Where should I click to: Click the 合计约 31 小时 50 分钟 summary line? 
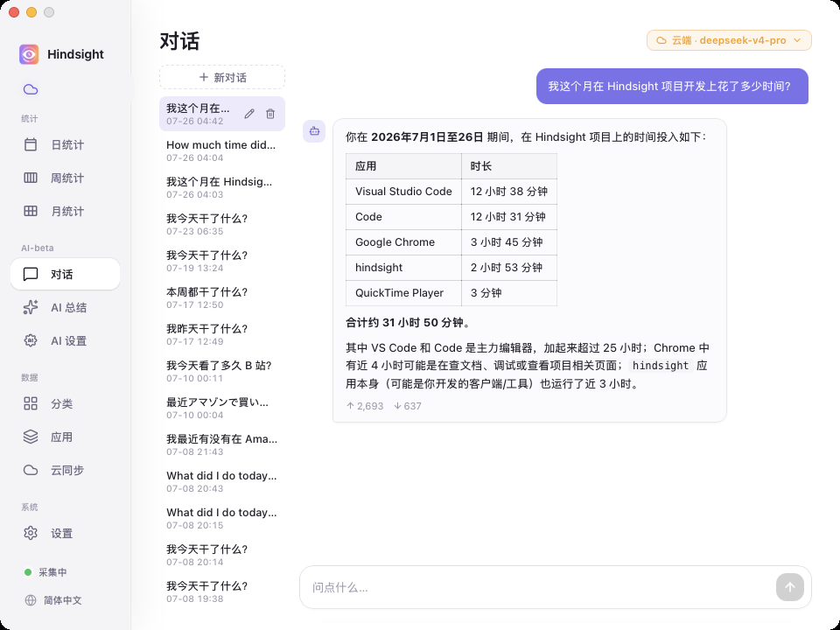click(409, 323)
